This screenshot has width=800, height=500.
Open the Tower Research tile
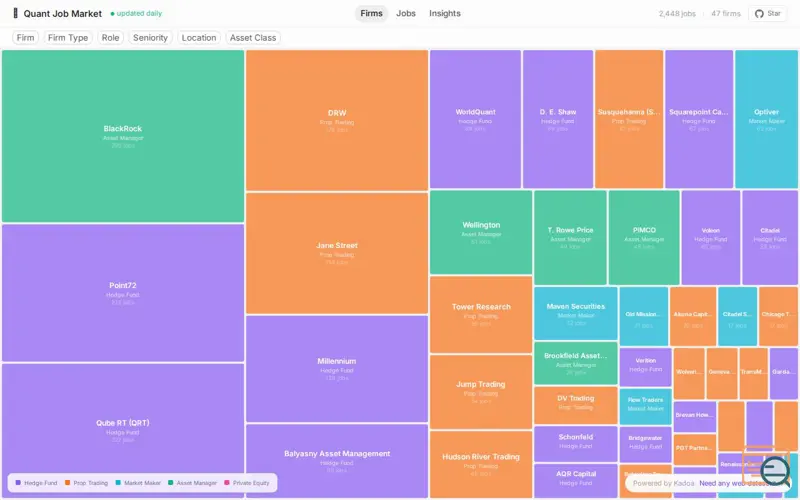point(481,314)
